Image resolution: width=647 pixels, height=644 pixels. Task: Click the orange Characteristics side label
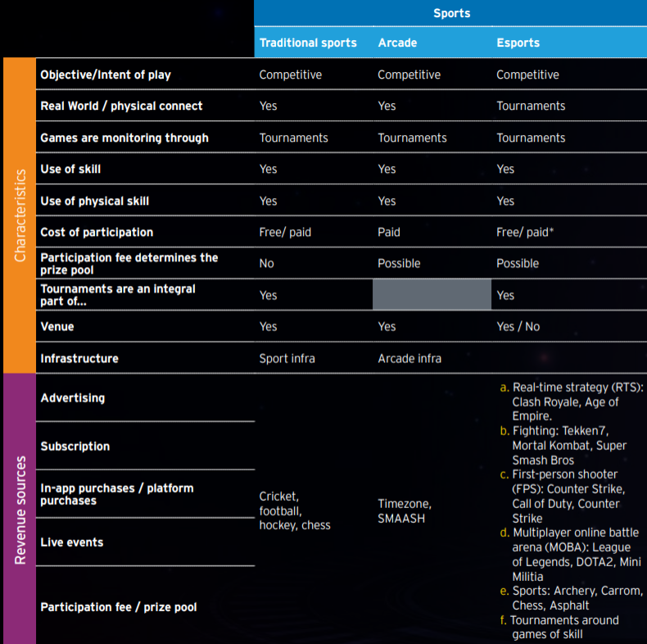[x=20, y=215]
